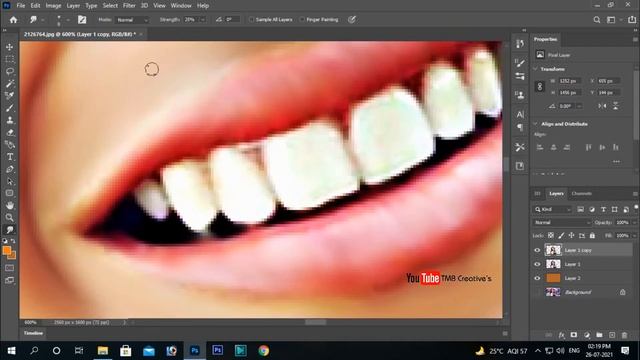Click the Share icon at top right
Image resolution: width=640 pixels, height=360 pixels.
click(x=632, y=20)
